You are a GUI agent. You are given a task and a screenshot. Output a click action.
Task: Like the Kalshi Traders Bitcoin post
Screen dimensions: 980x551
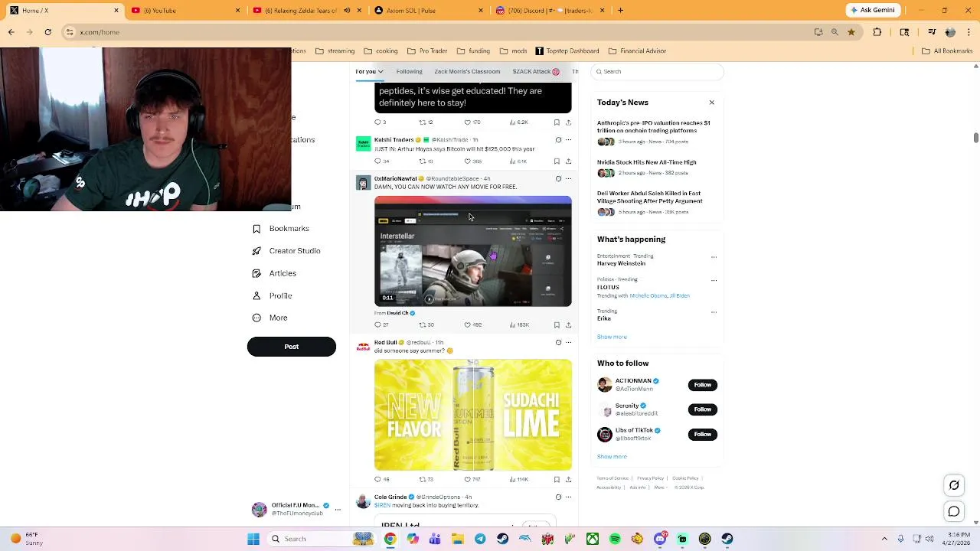point(468,161)
